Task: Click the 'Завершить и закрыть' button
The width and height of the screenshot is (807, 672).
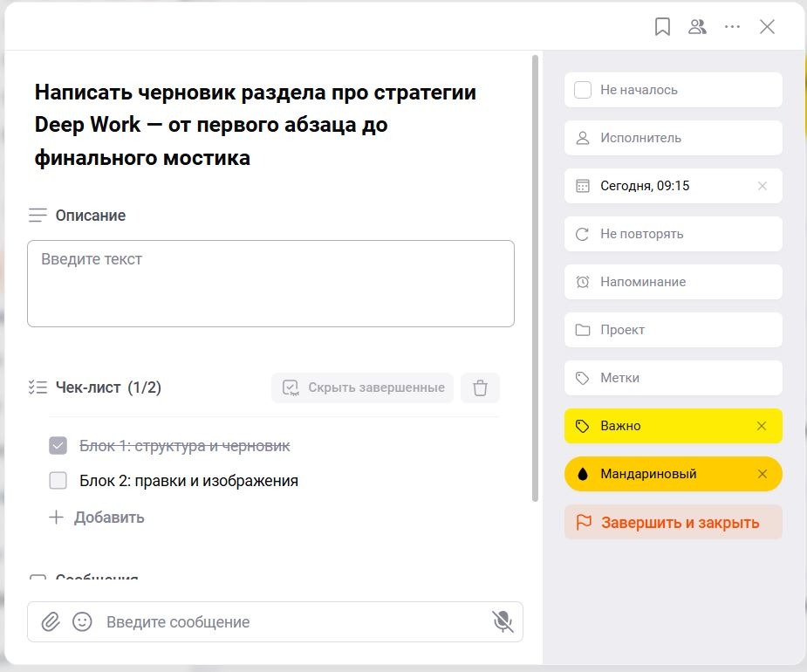Action: click(674, 522)
